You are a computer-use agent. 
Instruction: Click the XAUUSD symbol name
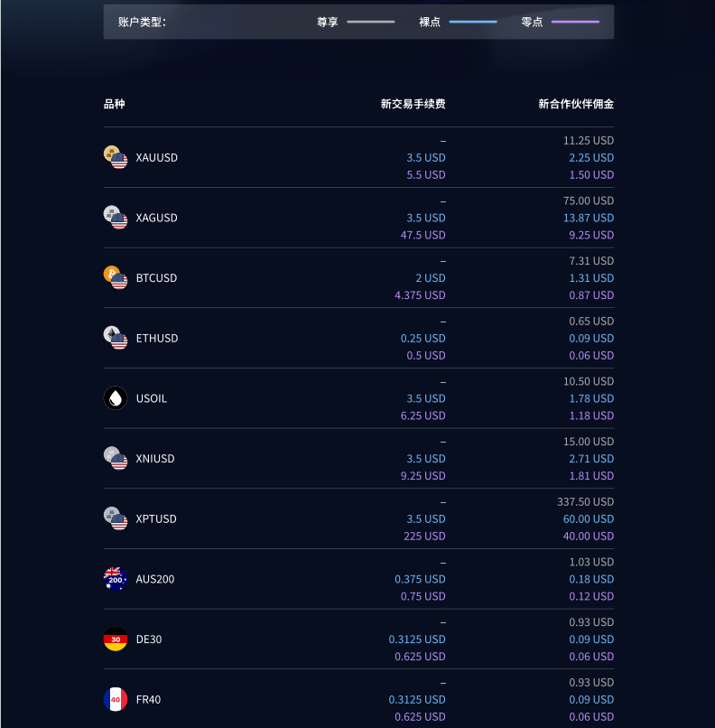pos(157,158)
